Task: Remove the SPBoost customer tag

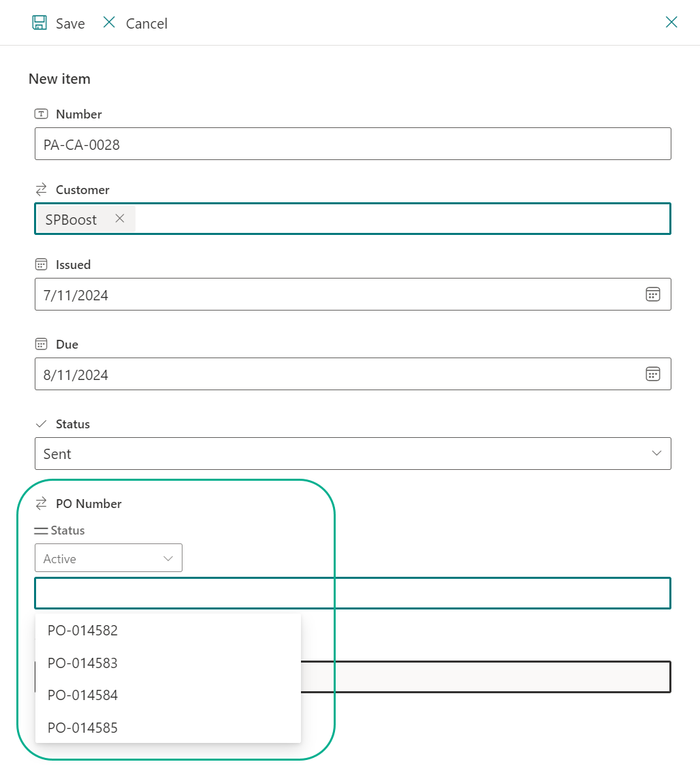Action: (x=120, y=219)
